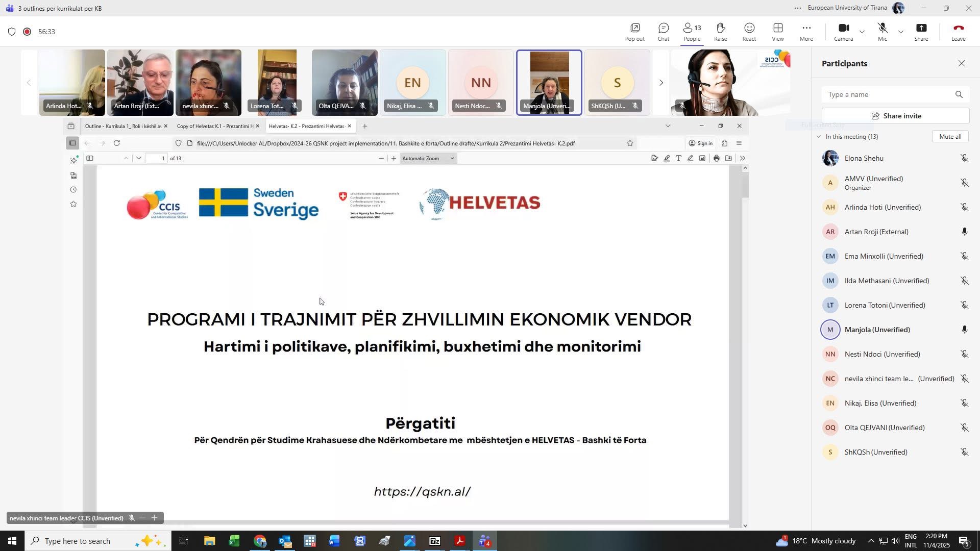Click the Share screen icon
Screen dimensions: 980x551
tap(921, 32)
